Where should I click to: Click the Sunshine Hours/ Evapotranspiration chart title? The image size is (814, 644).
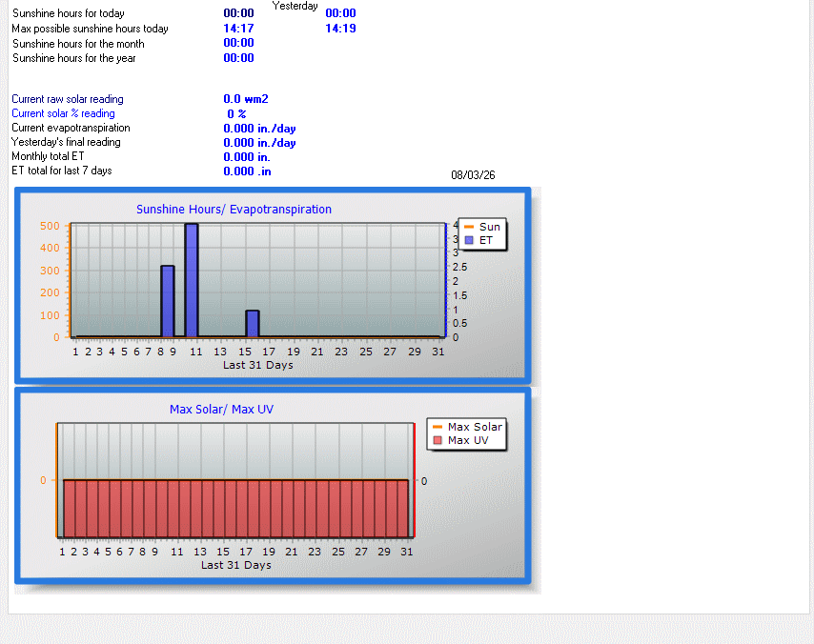tap(234, 210)
